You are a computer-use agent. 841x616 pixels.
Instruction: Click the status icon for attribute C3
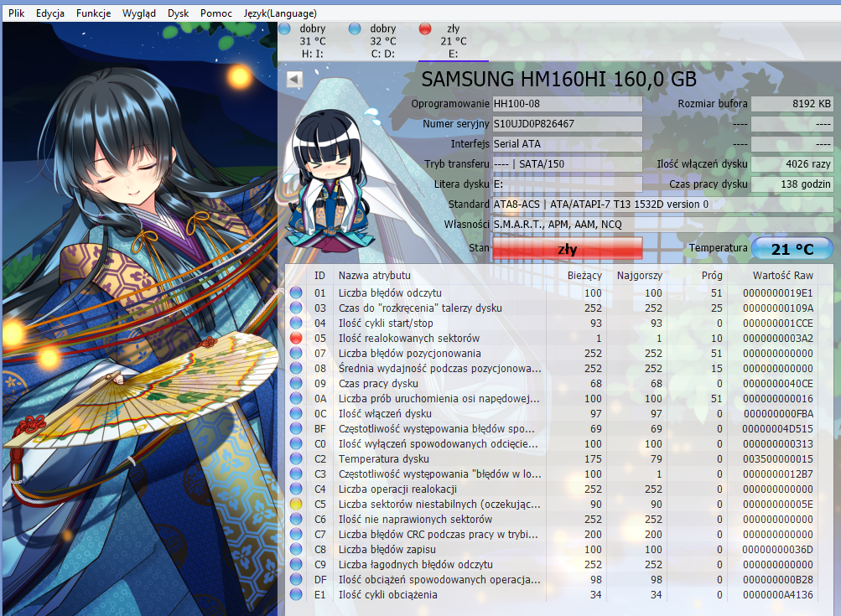[296, 474]
